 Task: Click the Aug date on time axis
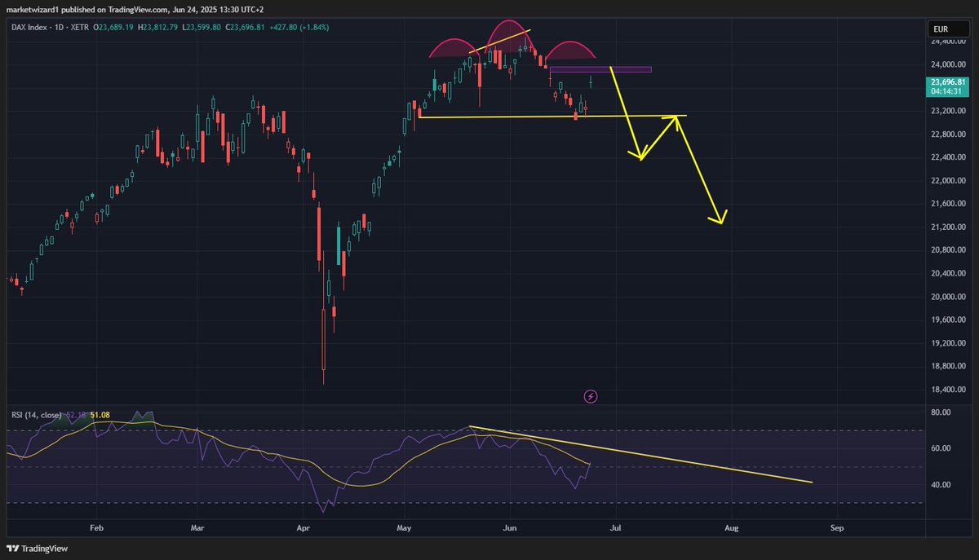click(x=731, y=528)
